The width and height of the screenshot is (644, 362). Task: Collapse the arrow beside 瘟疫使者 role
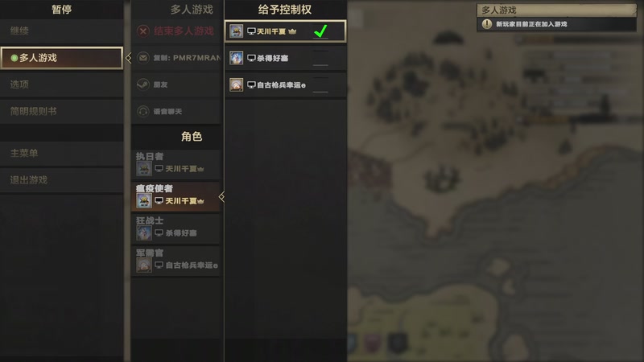222,196
